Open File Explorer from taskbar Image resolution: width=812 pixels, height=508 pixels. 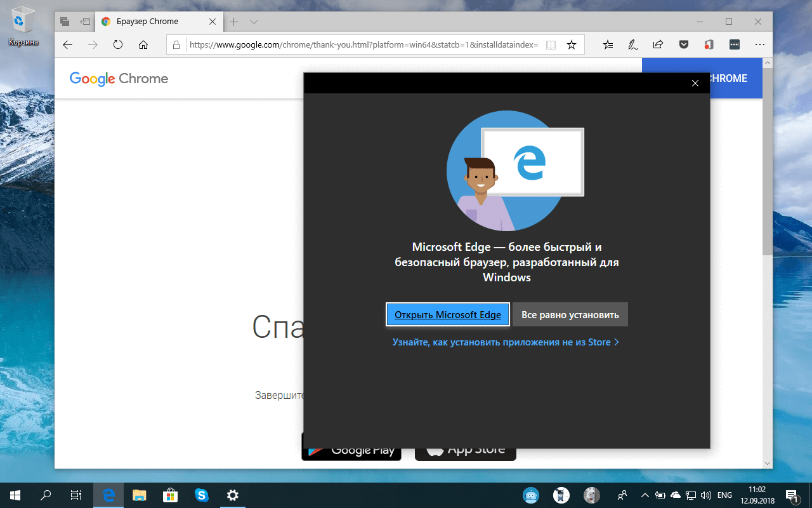140,495
